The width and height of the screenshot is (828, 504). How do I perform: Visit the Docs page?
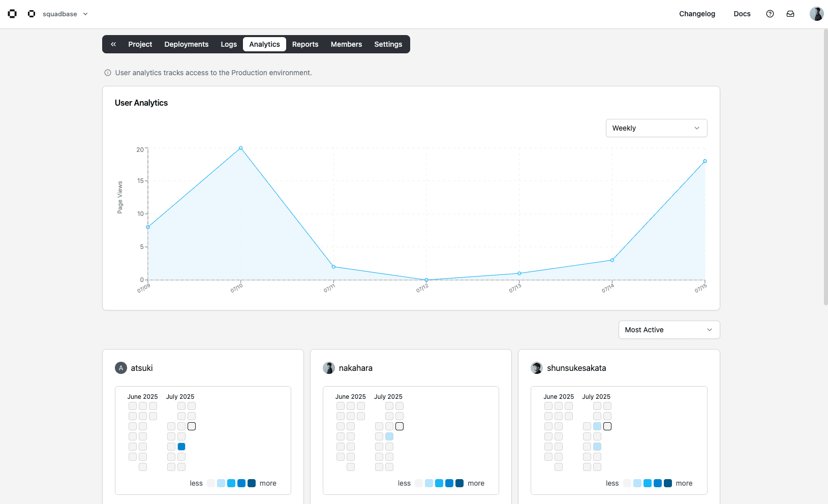coord(742,14)
